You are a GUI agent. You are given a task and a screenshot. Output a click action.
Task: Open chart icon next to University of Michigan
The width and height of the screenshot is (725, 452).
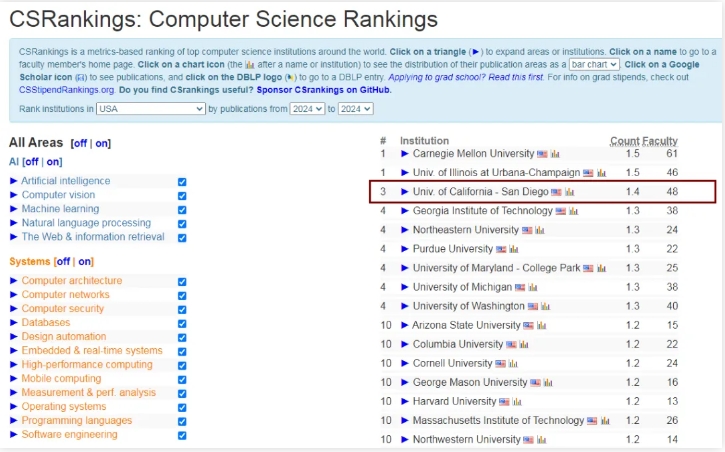click(533, 287)
